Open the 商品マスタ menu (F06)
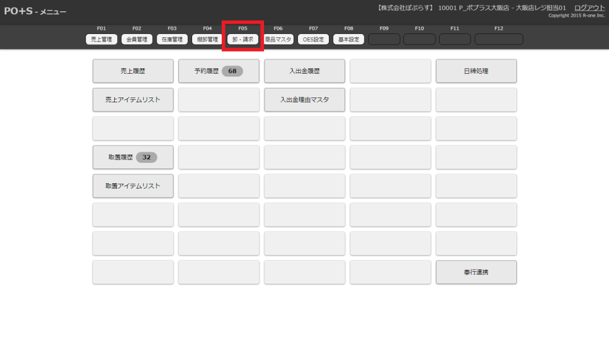The image size is (609, 364). click(x=278, y=40)
